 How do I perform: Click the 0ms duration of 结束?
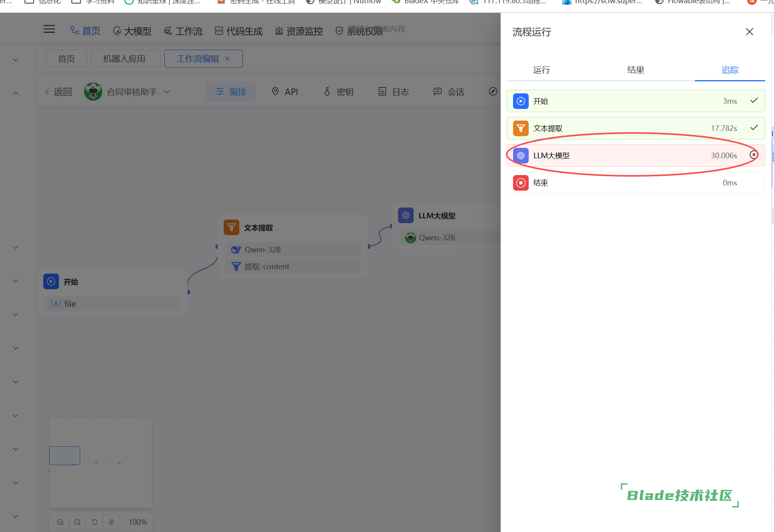coord(730,183)
